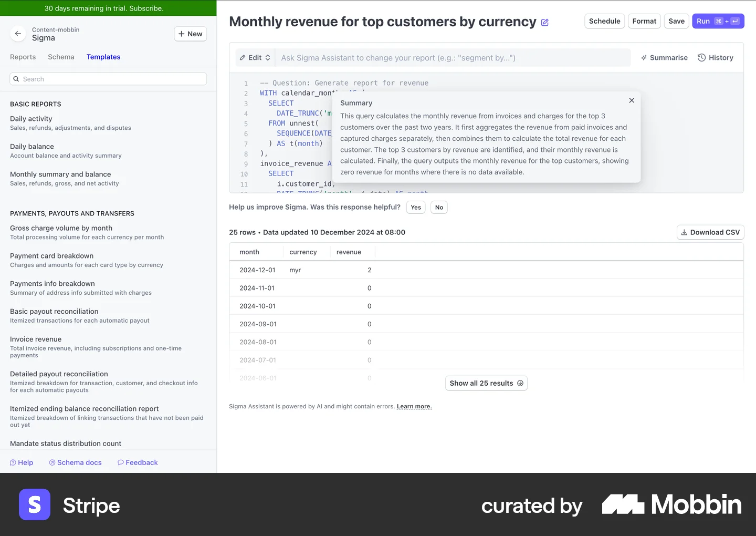Open Itemized ending balance reconciliation report
This screenshot has height=536, width=756.
107,416
